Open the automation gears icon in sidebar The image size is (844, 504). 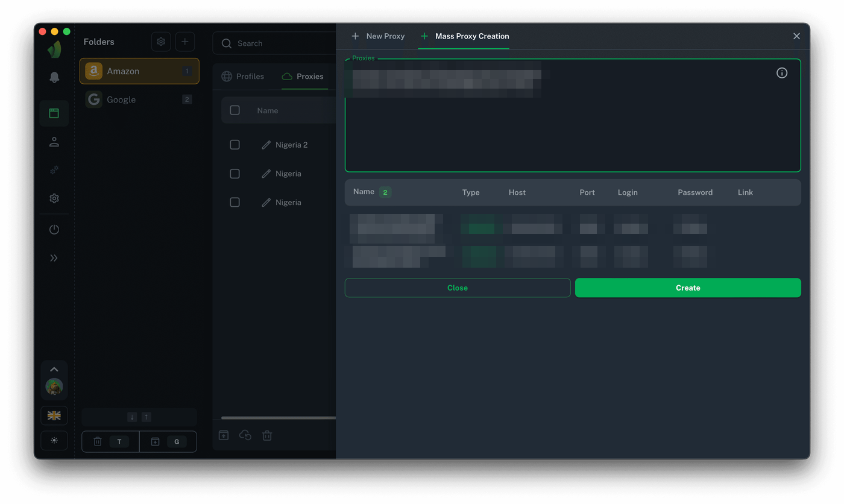click(x=54, y=170)
